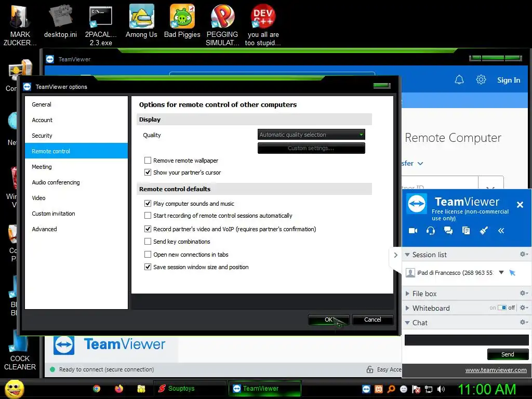The width and height of the screenshot is (532, 399).
Task: Launch Firefox from the taskbar
Action: pos(119,389)
